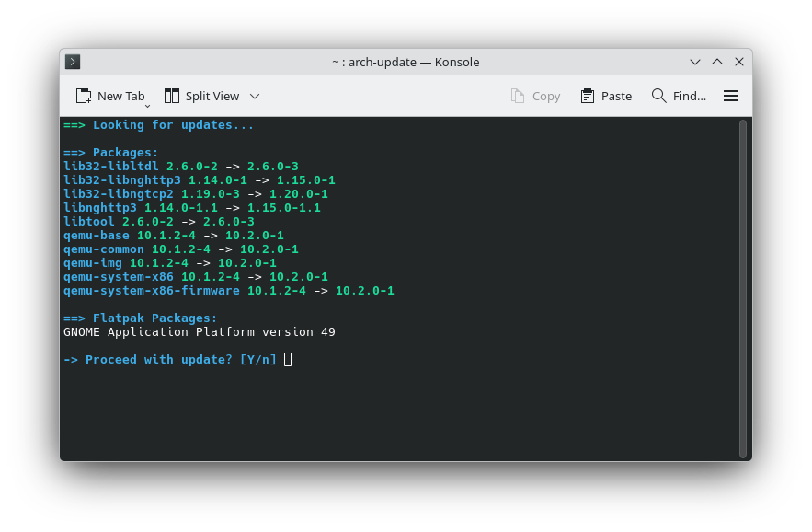
Task: Click the Split View button
Action: (201, 96)
